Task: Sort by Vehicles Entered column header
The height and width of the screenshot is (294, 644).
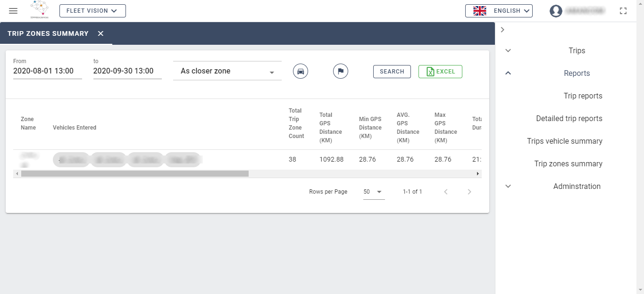Action: pos(75,128)
